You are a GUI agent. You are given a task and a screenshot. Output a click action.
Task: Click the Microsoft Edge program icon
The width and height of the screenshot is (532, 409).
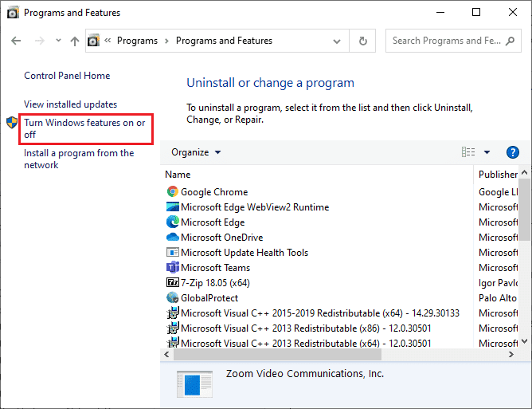pyautogui.click(x=173, y=222)
